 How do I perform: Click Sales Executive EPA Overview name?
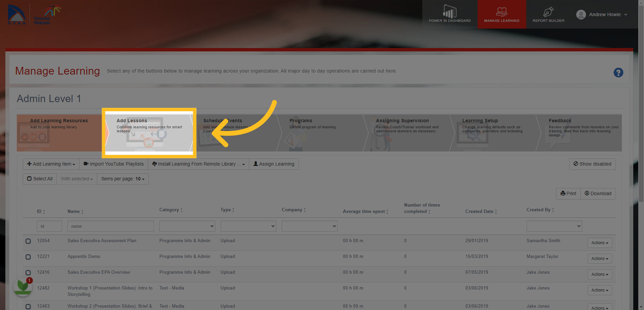coord(99,272)
